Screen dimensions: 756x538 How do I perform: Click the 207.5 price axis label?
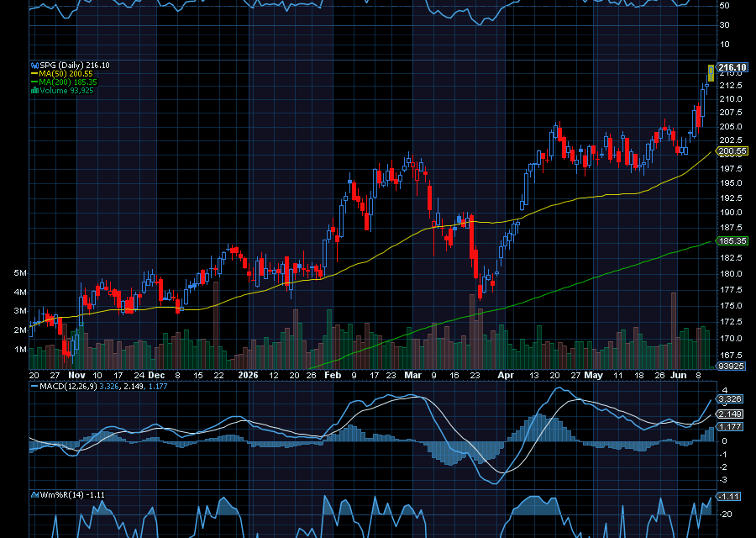(731, 113)
